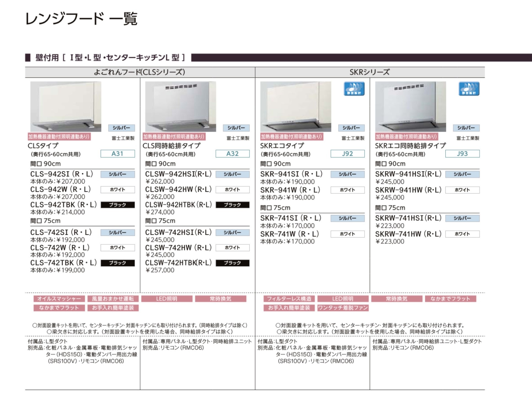
Task: Select the よごれんフード(CLSシリーズ) column header
Action: point(140,72)
